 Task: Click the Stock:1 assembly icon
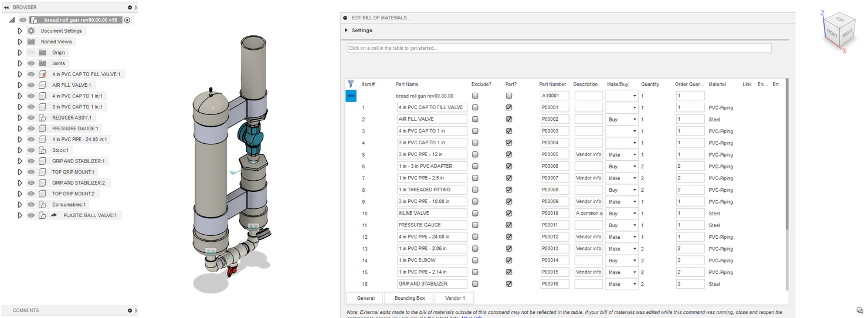(x=42, y=150)
